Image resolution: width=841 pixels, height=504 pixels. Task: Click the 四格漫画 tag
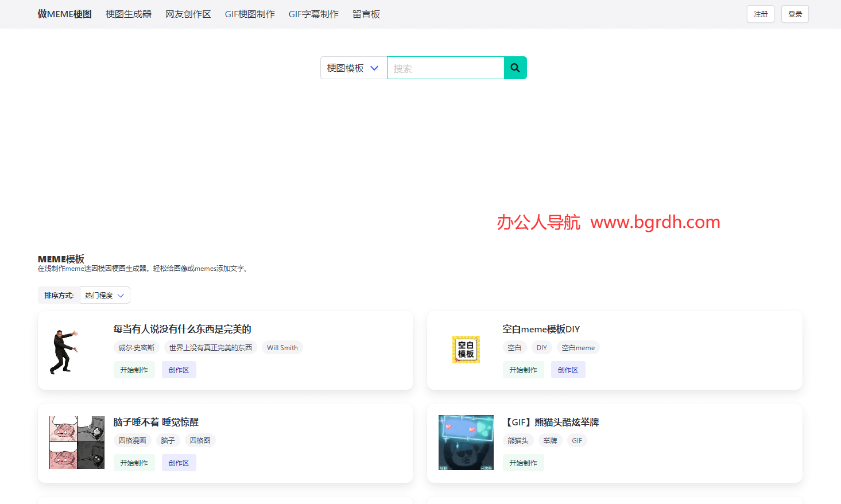pos(133,440)
